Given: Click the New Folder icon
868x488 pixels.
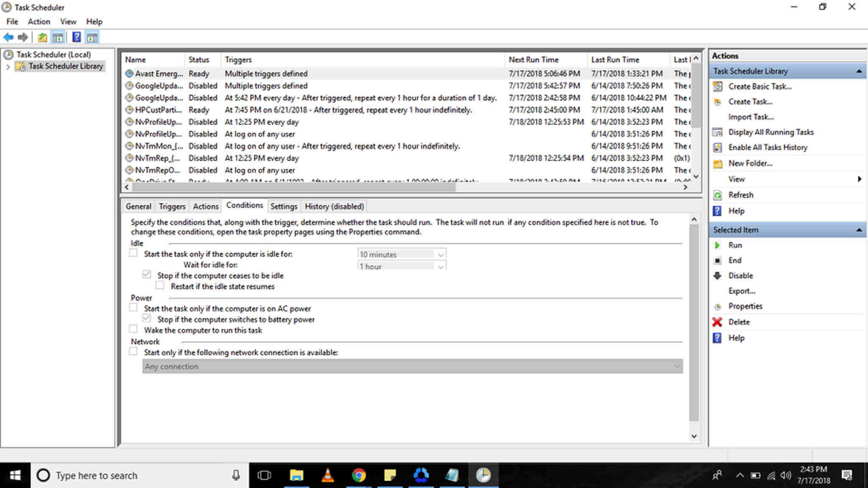Looking at the screenshot, I should coord(717,163).
